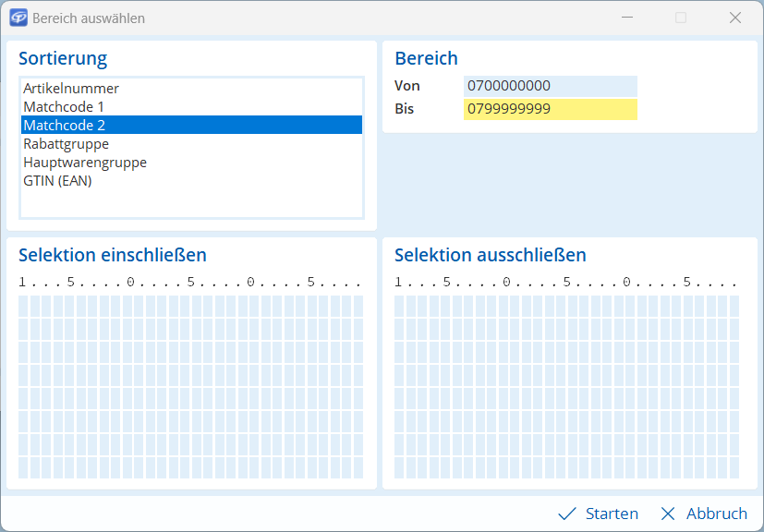
Task: Click first cell of bottom row in Selektion ausschließen
Action: [400, 467]
